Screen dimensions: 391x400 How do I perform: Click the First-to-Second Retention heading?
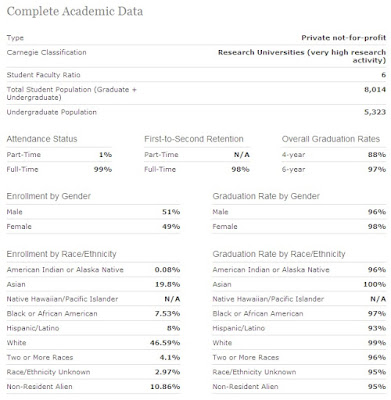point(194,139)
